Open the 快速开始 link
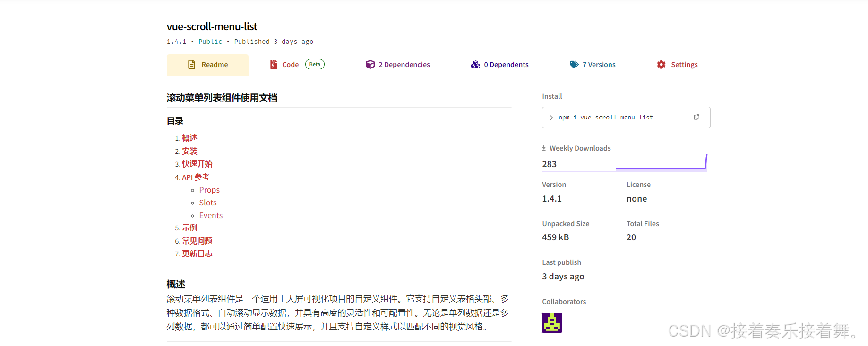This screenshot has width=868, height=346. pyautogui.click(x=197, y=164)
